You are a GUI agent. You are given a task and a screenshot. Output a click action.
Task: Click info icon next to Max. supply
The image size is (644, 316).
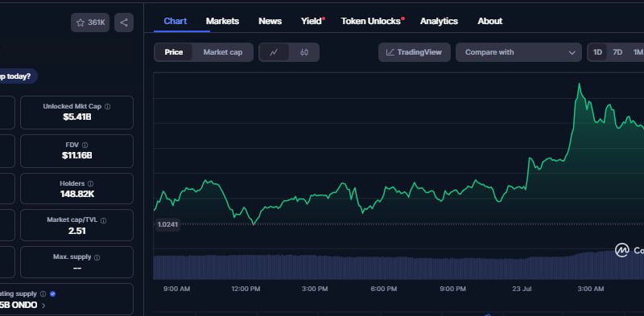tap(97, 257)
